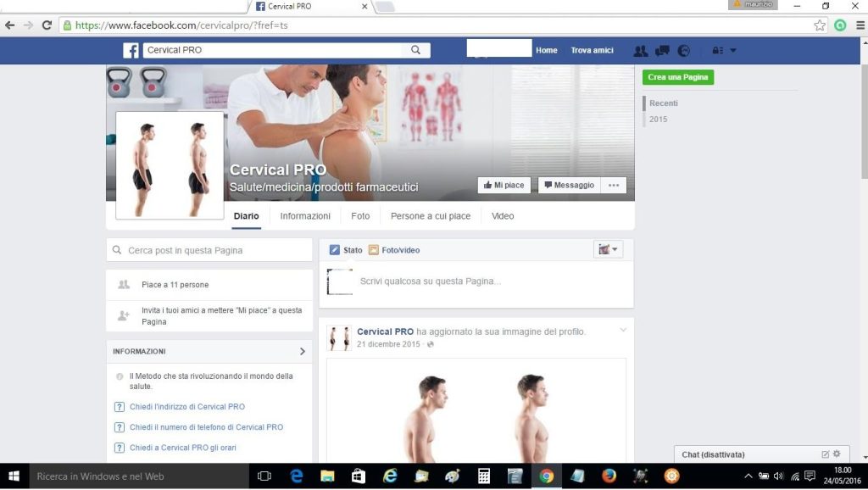Click the post author thumbnail image

pyautogui.click(x=339, y=338)
